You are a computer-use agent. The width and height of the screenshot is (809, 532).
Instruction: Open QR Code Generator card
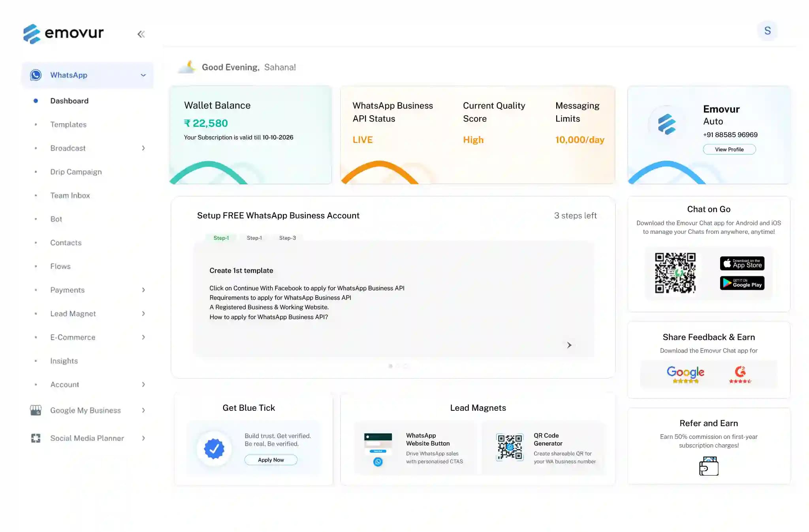tap(544, 448)
